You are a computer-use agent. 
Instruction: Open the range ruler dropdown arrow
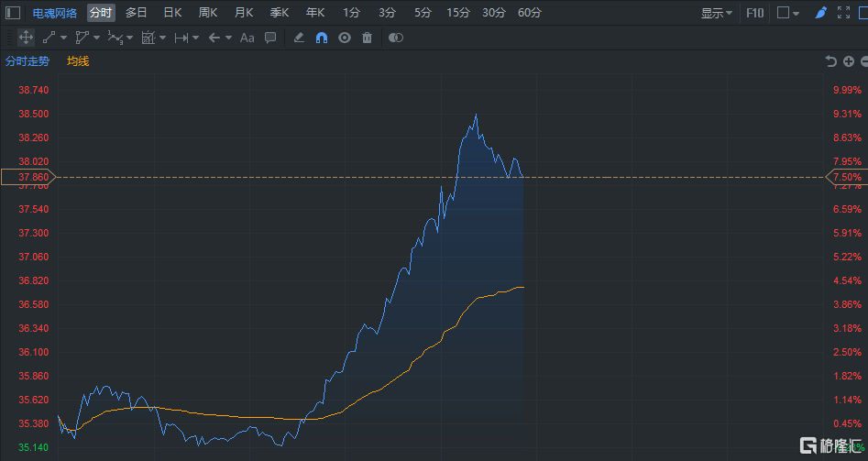coord(195,38)
